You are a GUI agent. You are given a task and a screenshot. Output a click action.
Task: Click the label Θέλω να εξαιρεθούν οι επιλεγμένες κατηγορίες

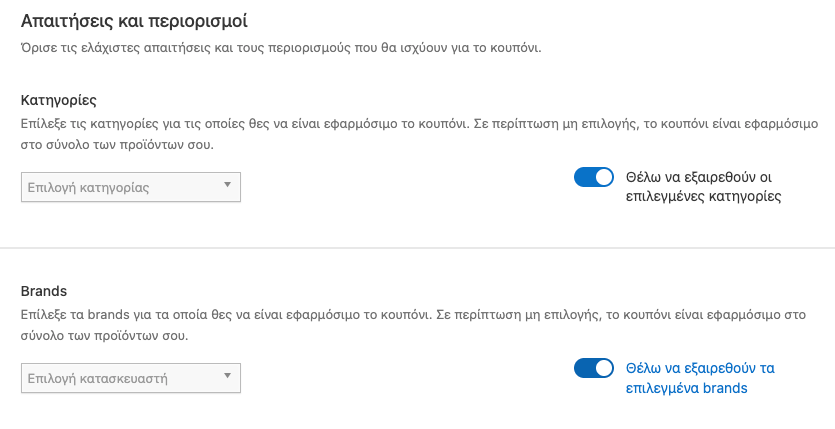(x=703, y=186)
